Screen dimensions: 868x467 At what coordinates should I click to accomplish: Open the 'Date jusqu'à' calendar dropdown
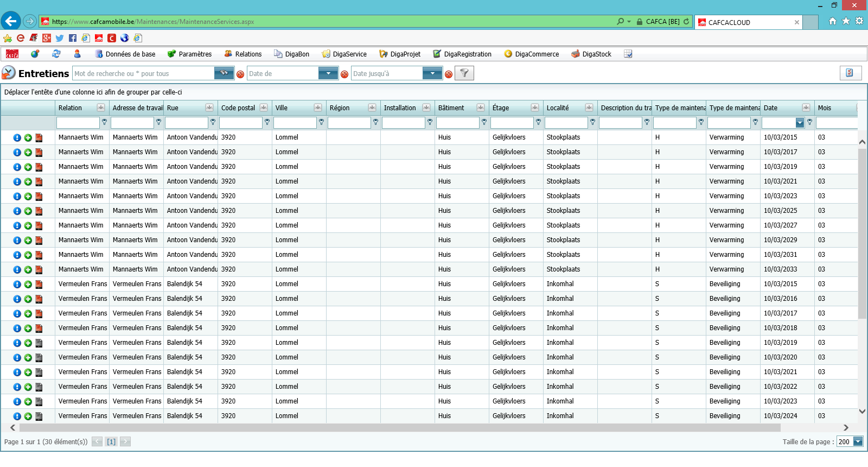click(x=432, y=73)
